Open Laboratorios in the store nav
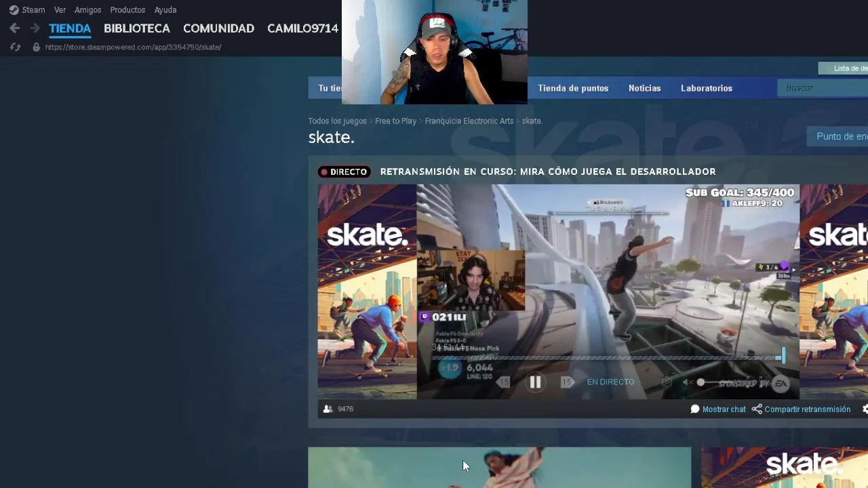The height and width of the screenshot is (488, 868). pos(707,88)
